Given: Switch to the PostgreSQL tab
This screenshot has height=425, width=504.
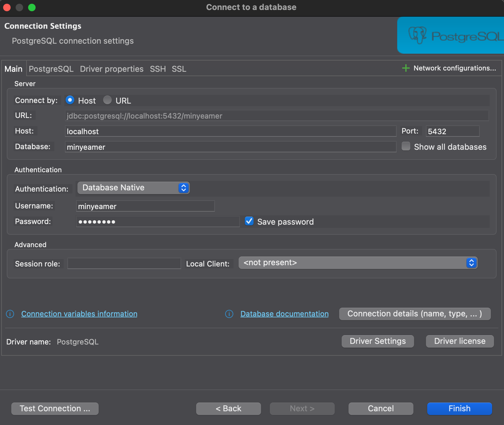Looking at the screenshot, I should pos(51,69).
